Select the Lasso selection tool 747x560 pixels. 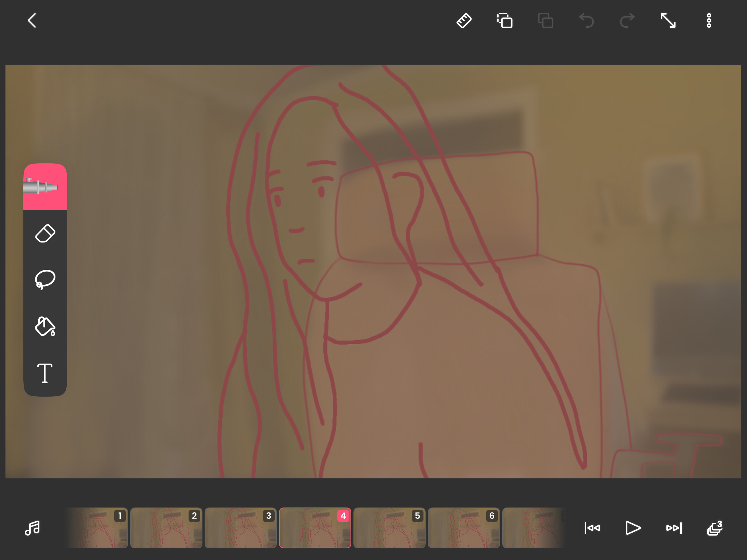pyautogui.click(x=45, y=280)
